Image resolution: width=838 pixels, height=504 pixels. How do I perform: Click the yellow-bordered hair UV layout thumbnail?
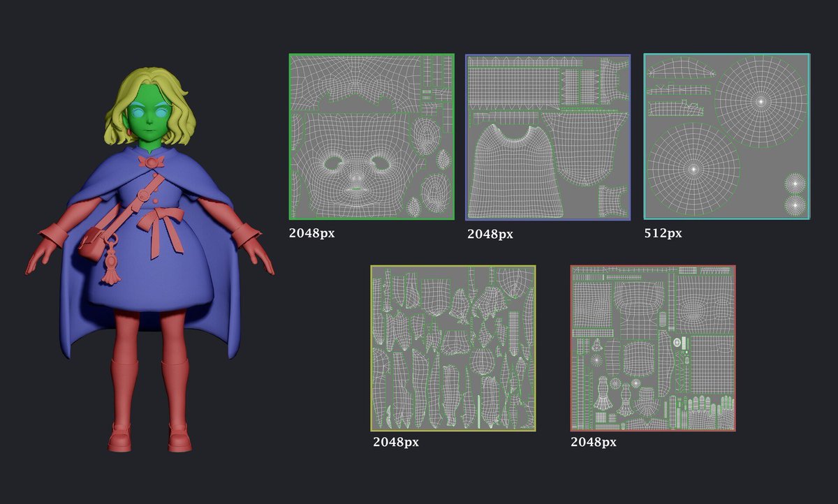(453, 348)
